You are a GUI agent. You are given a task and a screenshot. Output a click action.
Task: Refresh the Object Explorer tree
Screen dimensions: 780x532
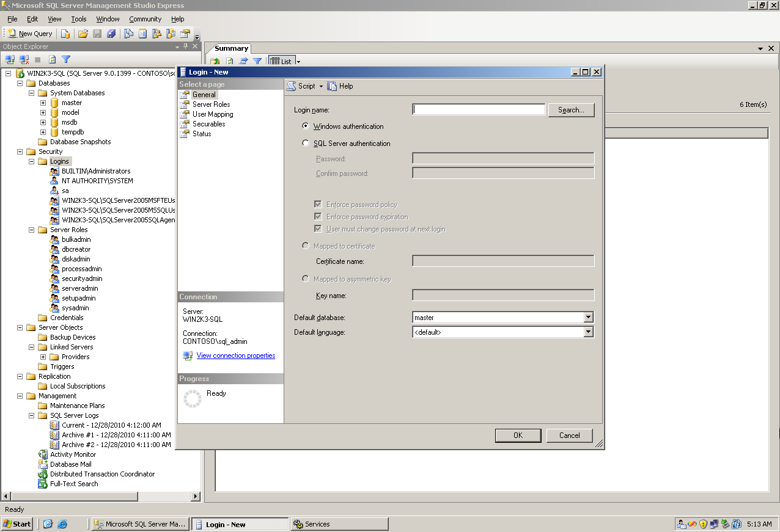(x=51, y=59)
